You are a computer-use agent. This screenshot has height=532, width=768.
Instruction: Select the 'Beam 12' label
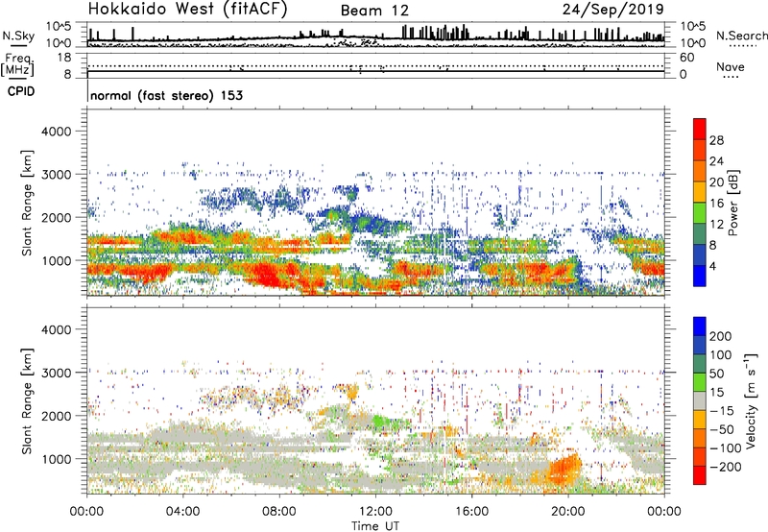(x=374, y=11)
